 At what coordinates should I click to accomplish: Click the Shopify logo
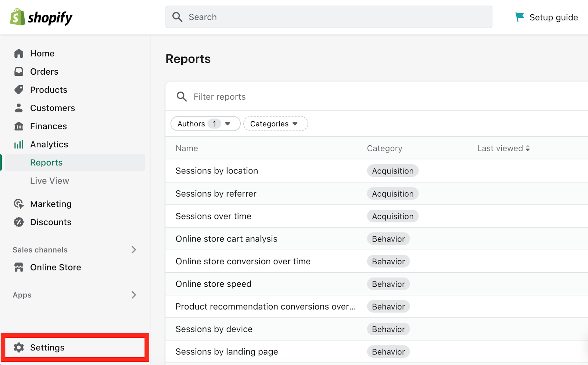(41, 17)
